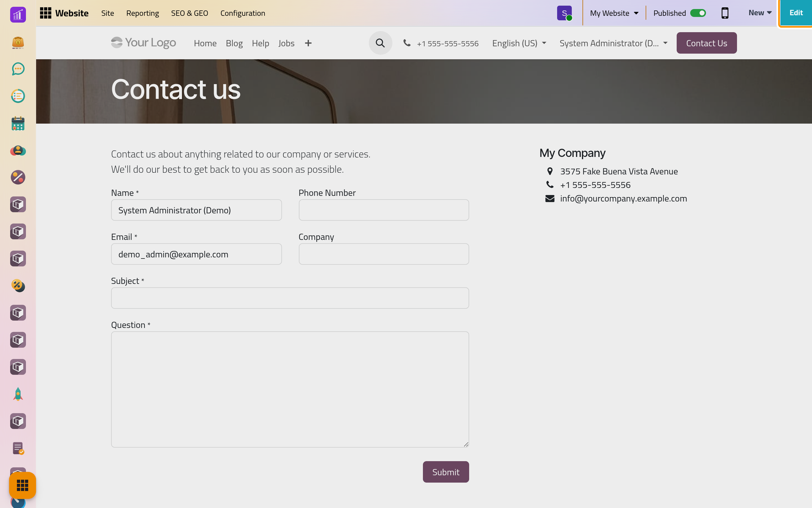Toggle the Published switch off
Screen dimensions: 812x508
click(698, 13)
